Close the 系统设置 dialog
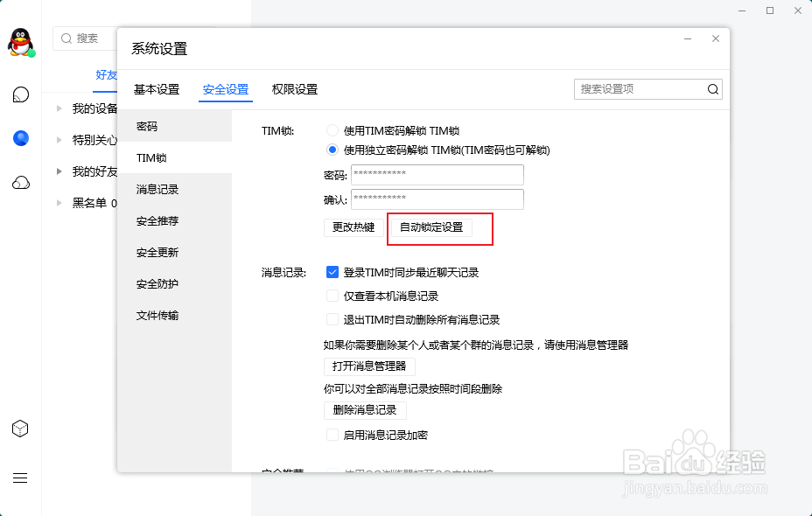The image size is (812, 516). [716, 38]
